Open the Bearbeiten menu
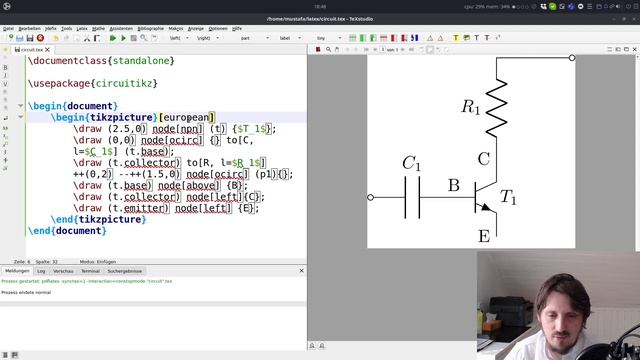This screenshot has height=360, width=640. tap(29, 29)
